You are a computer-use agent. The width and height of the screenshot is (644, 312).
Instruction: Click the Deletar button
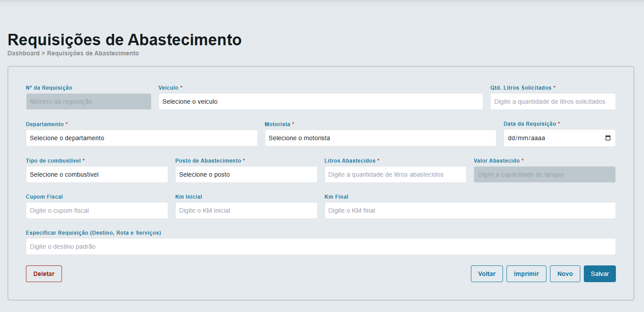tap(44, 274)
